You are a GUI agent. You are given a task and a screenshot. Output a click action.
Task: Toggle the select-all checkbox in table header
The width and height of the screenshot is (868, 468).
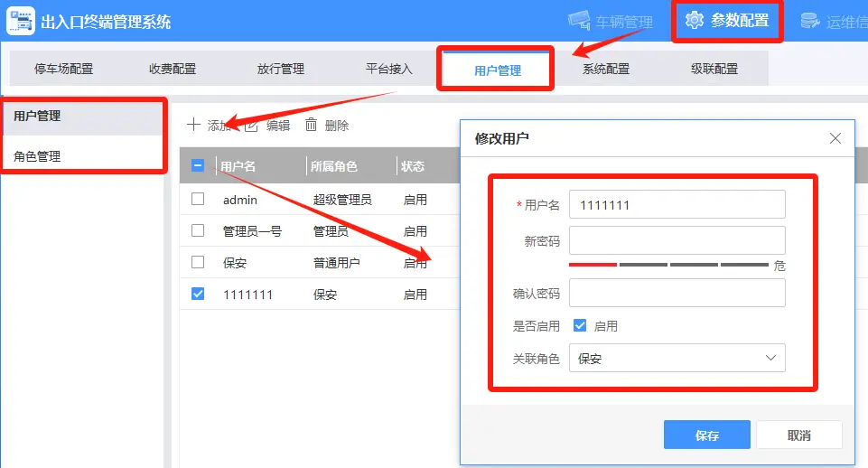[x=198, y=165]
